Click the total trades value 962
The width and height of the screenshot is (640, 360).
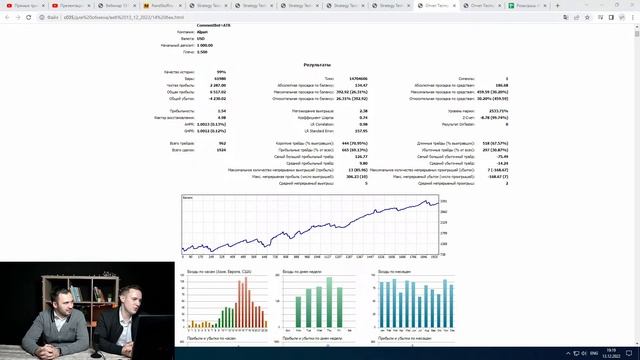pos(222,144)
